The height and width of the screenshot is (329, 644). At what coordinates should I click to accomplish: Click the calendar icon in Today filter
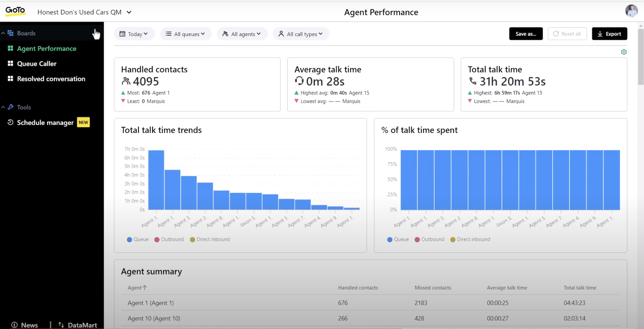click(x=122, y=34)
